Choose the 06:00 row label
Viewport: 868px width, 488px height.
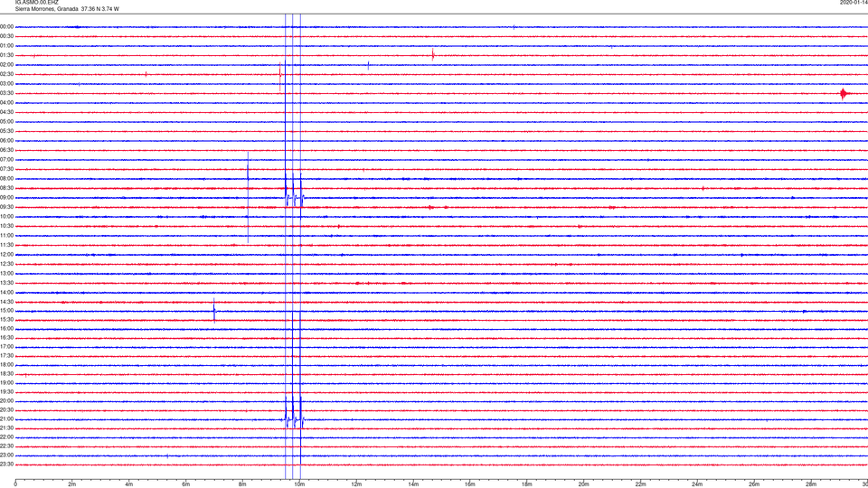(7, 141)
